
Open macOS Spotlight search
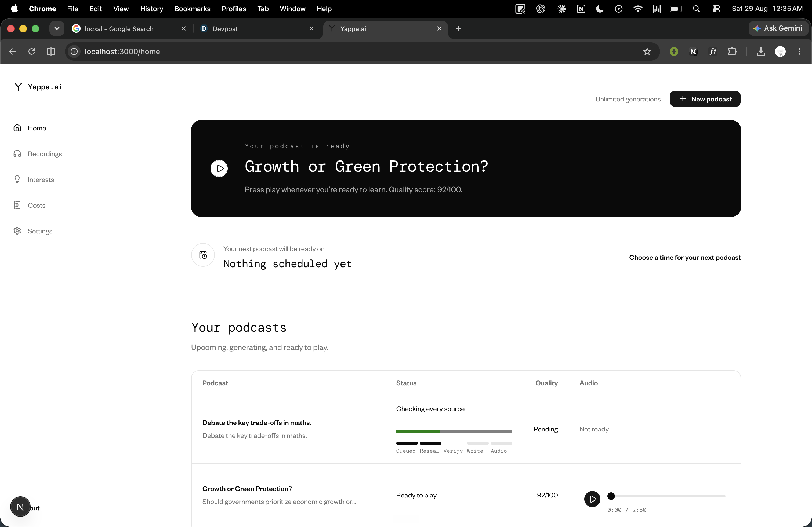(696, 9)
